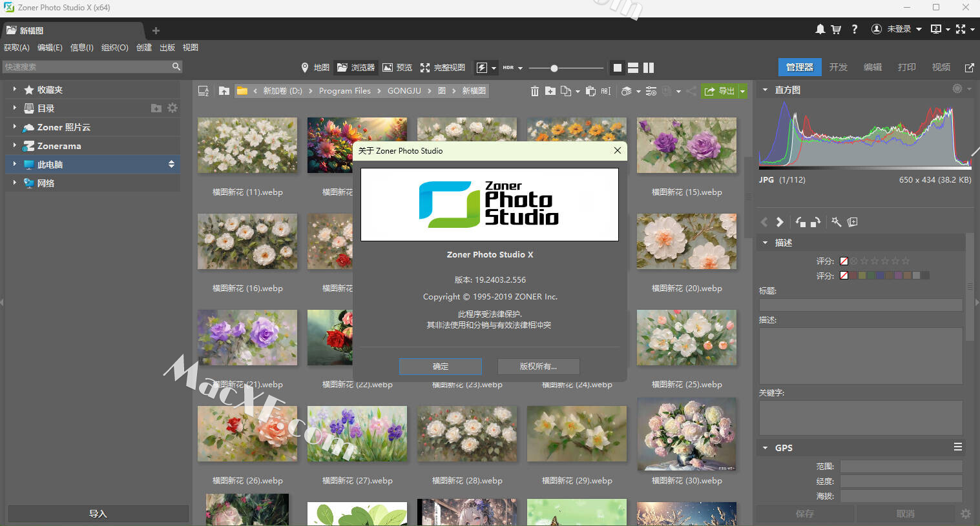Set rating to five stars

coord(905,261)
